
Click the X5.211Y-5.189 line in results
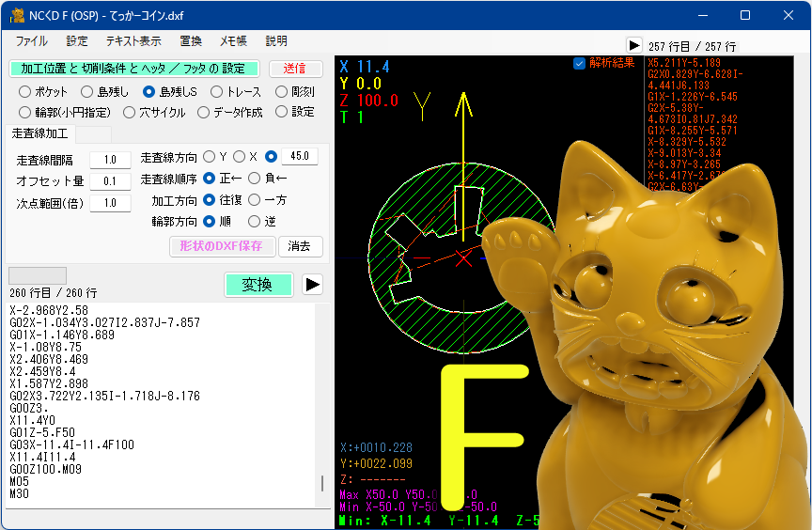click(684, 63)
